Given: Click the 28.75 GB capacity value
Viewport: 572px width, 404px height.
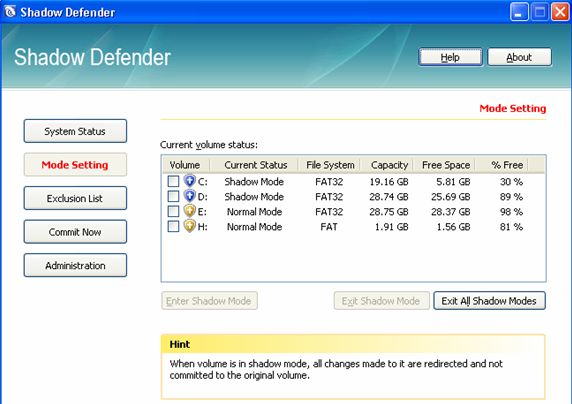Looking at the screenshot, I should 389,212.
